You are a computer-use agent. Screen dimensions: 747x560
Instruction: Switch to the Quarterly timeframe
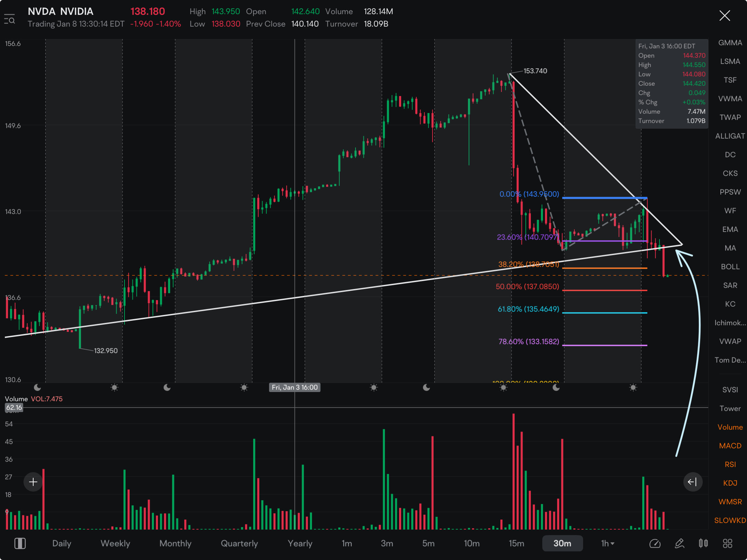239,543
